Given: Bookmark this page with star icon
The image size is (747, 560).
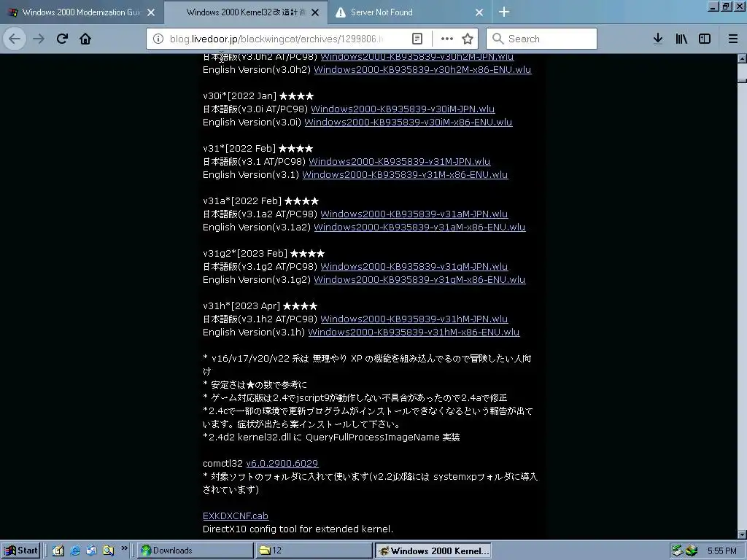Looking at the screenshot, I should tap(468, 39).
